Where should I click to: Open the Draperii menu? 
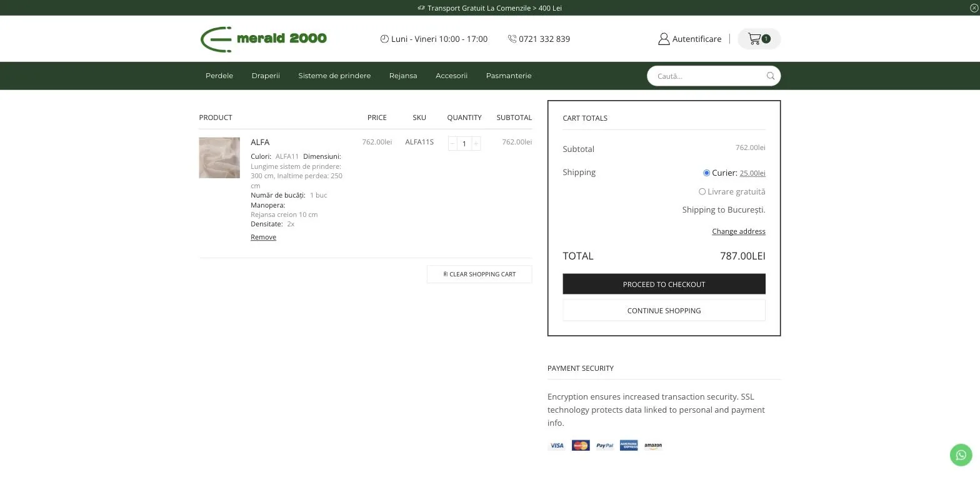click(266, 76)
